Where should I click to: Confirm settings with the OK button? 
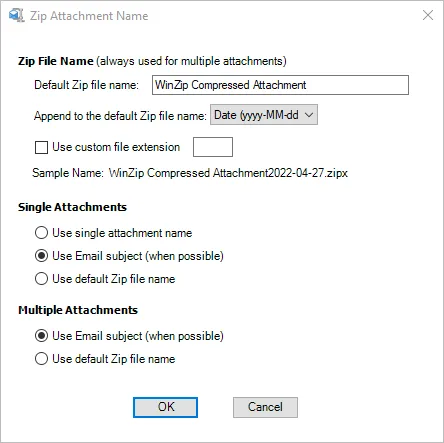(165, 407)
